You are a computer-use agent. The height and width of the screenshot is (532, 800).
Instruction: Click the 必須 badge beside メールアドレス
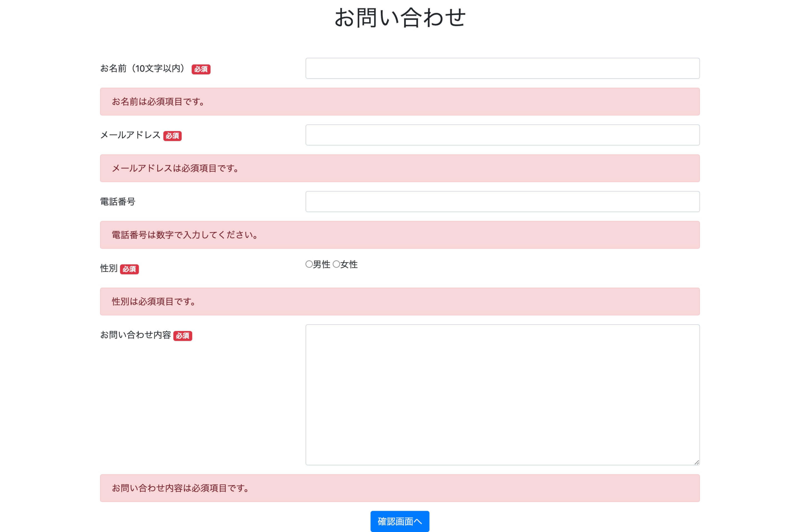tap(173, 136)
